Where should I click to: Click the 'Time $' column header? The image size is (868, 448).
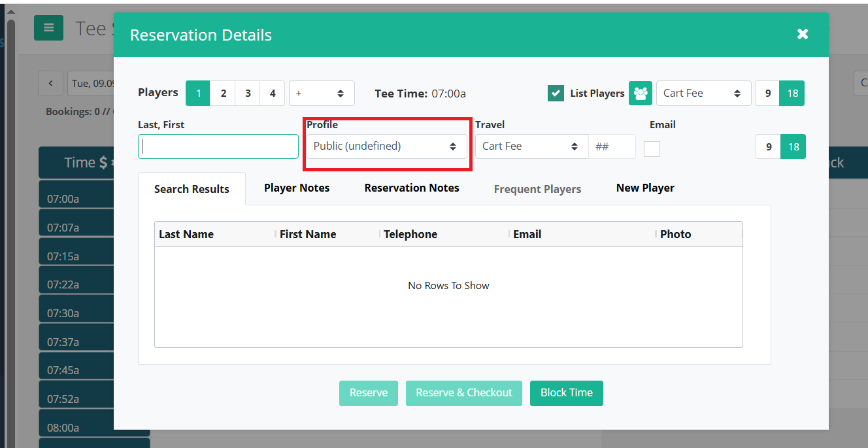(x=76, y=163)
